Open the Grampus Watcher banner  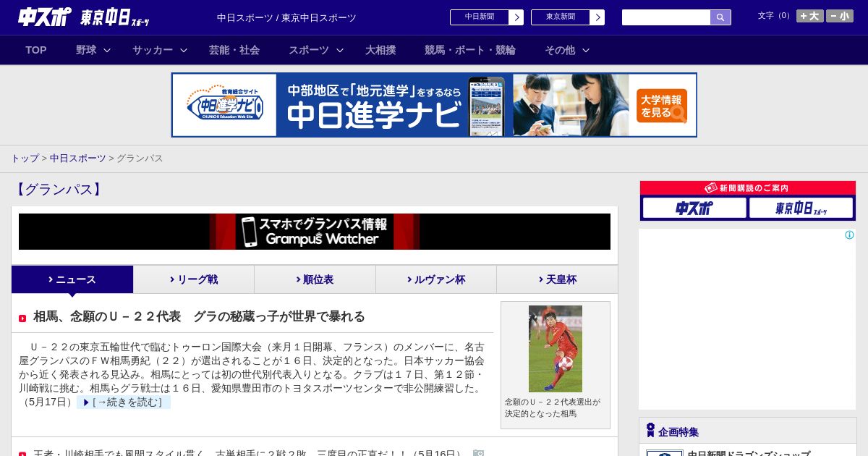click(x=315, y=232)
